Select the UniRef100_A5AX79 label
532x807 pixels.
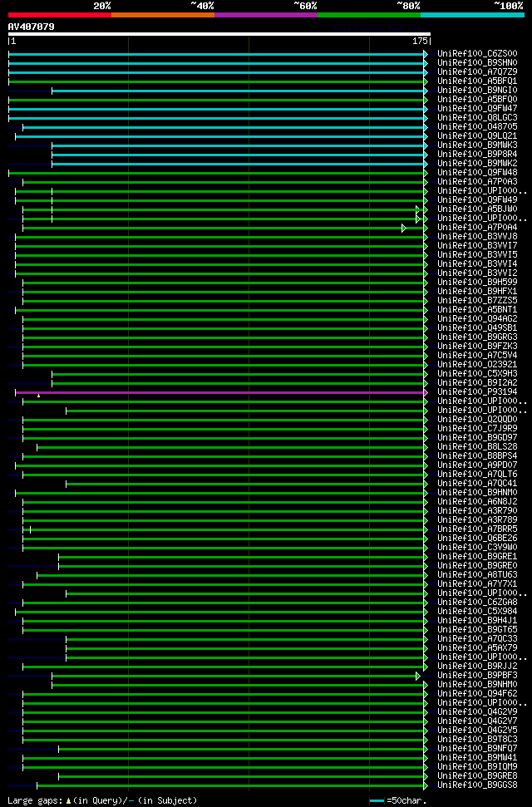[477, 648]
